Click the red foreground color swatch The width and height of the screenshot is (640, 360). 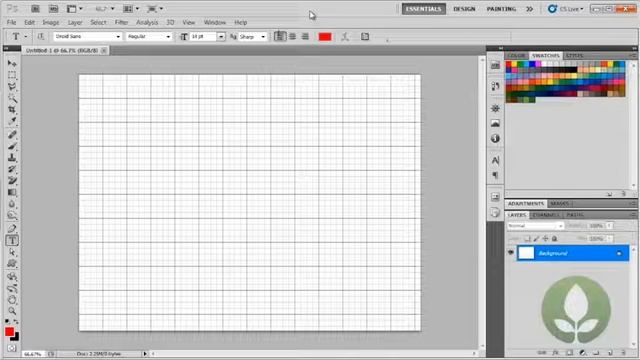9,332
